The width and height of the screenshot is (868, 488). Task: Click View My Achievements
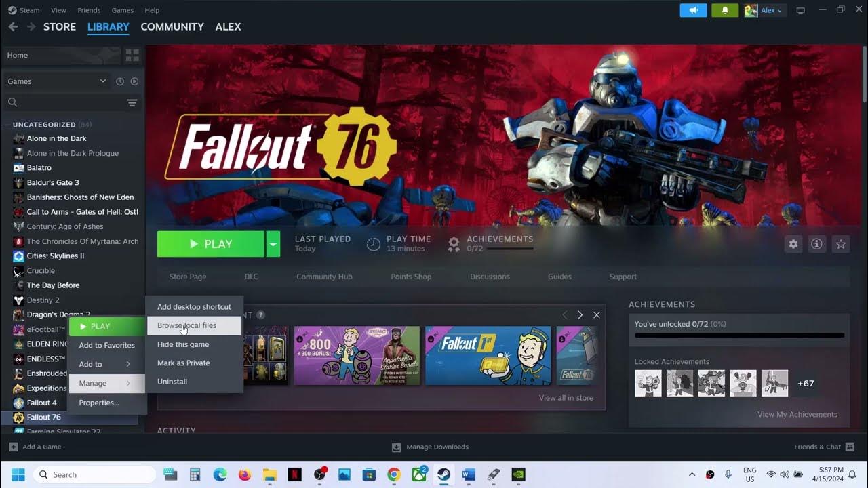click(x=797, y=415)
